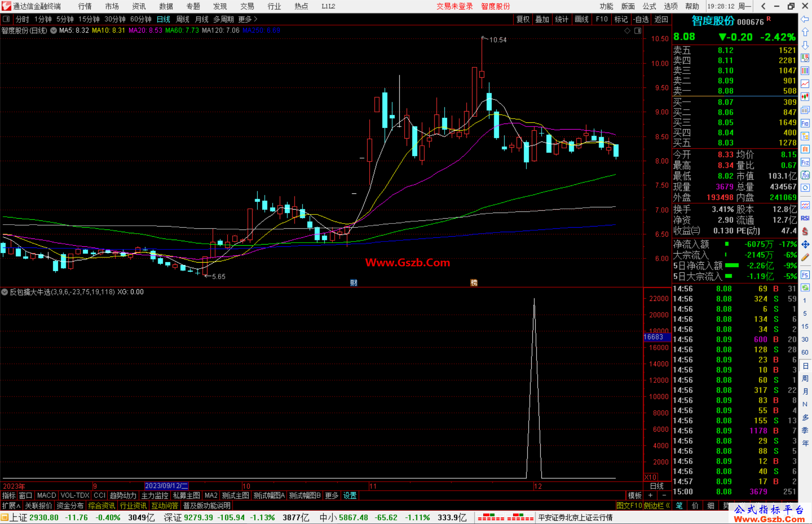Click the 榜 marker on the price chart
The height and width of the screenshot is (524, 812).
474,283
